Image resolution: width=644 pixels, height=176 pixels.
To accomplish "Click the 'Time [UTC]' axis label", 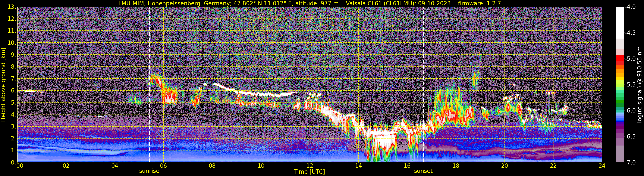I will click(310, 172).
